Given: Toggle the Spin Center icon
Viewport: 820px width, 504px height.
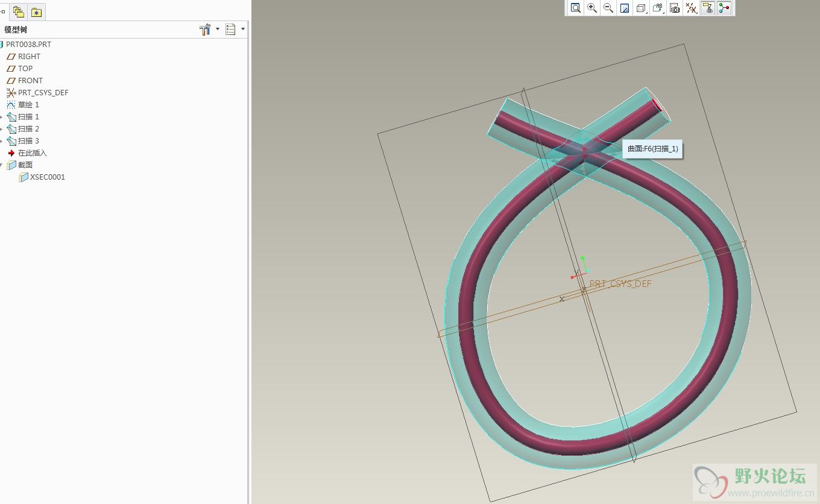Looking at the screenshot, I should [724, 8].
